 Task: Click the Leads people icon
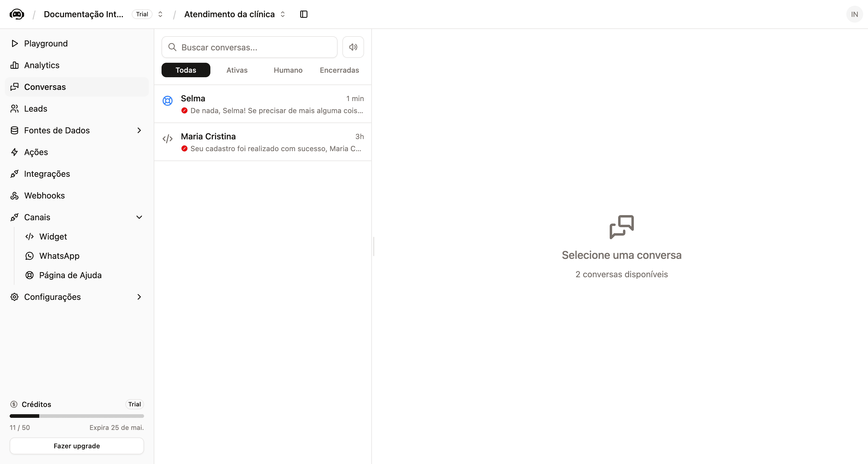pyautogui.click(x=14, y=109)
